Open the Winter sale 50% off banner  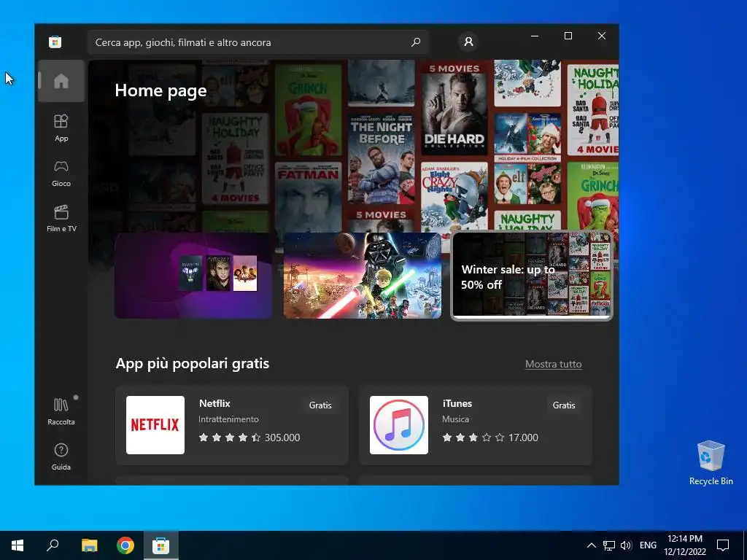[531, 275]
